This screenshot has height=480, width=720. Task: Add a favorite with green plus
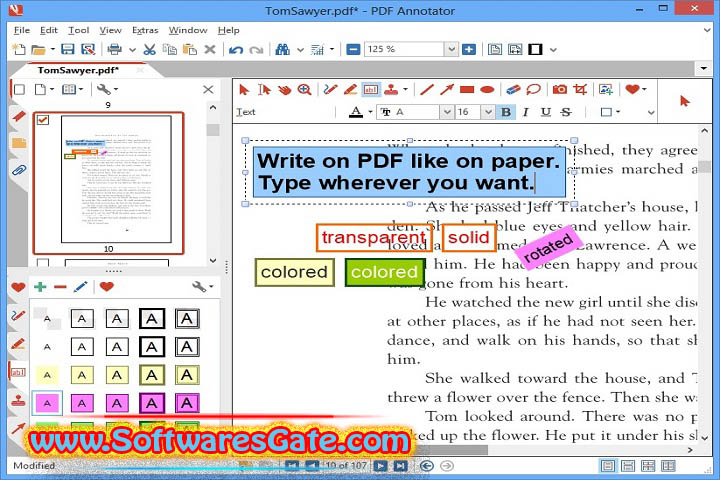pyautogui.click(x=40, y=287)
